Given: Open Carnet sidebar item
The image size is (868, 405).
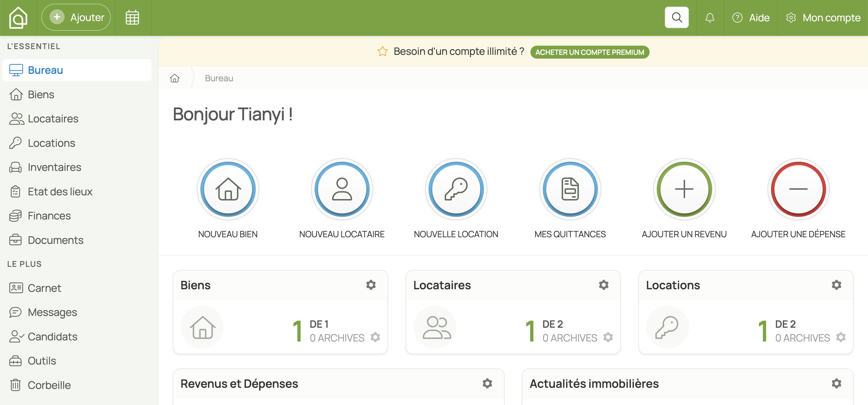Looking at the screenshot, I should tap(77, 288).
